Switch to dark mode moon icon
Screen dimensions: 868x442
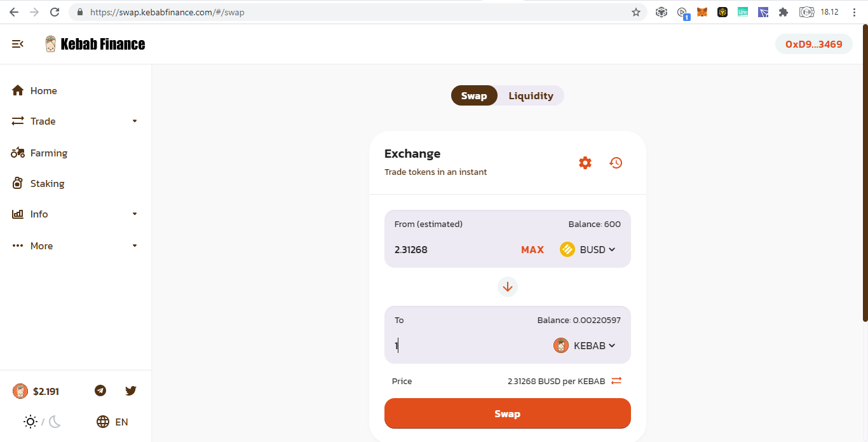point(55,422)
